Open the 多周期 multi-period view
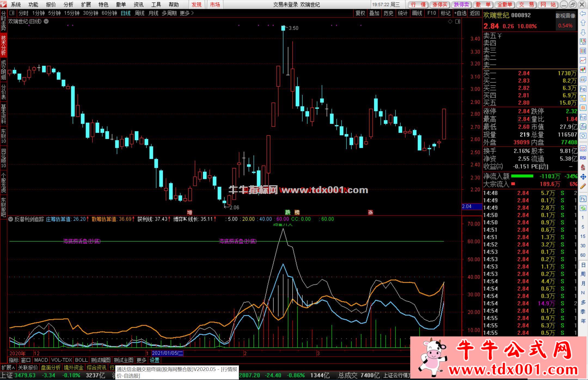 pyautogui.click(x=169, y=13)
